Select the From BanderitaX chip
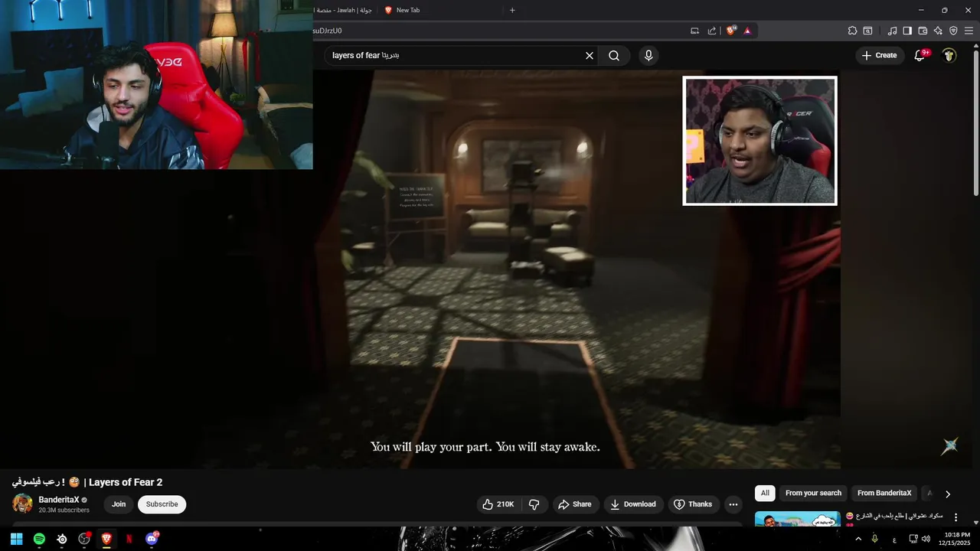Viewport: 980px width, 551px height. coord(884,494)
